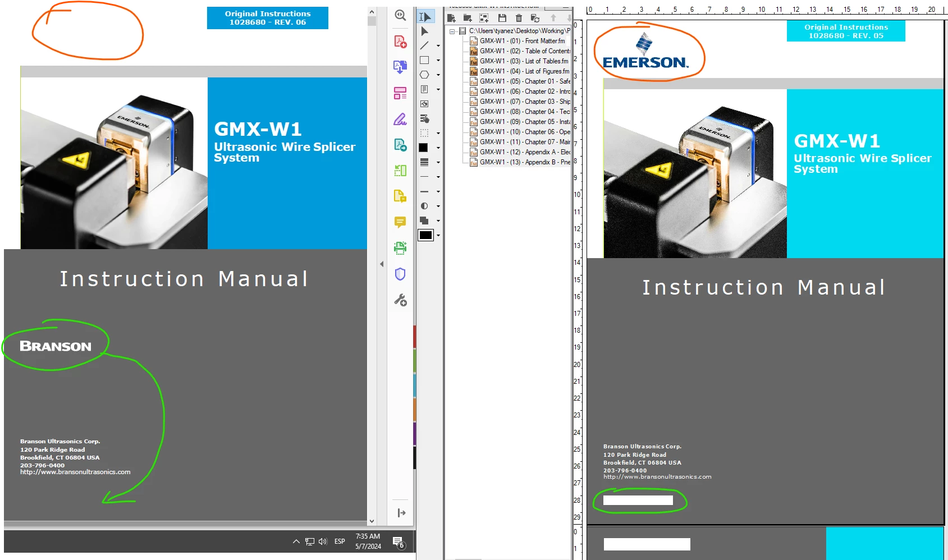Click bransonultrasonics.com link in left PDF
Image resolution: width=948 pixels, height=560 pixels.
click(75, 472)
